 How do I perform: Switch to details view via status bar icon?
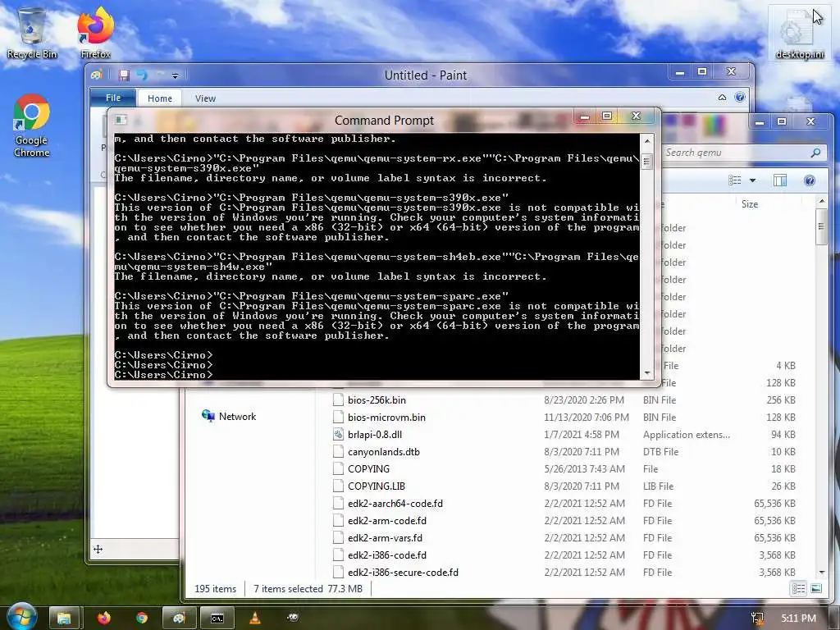coord(798,589)
